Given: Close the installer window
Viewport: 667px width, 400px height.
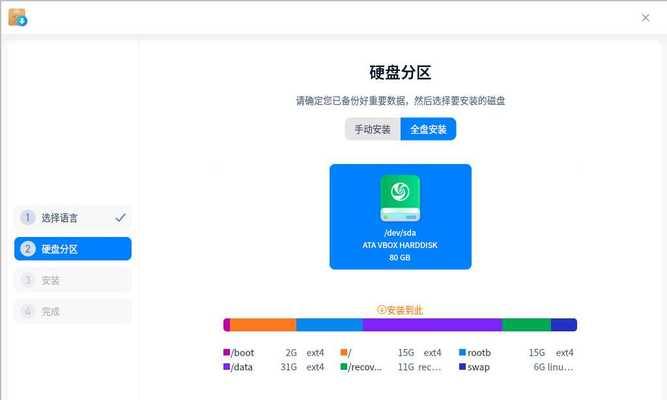Looking at the screenshot, I should [x=645, y=17].
